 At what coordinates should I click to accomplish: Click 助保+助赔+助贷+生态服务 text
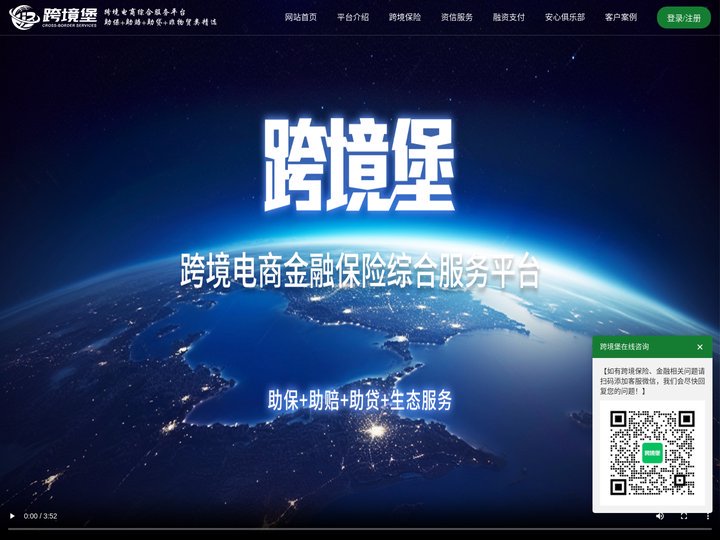pyautogui.click(x=360, y=400)
